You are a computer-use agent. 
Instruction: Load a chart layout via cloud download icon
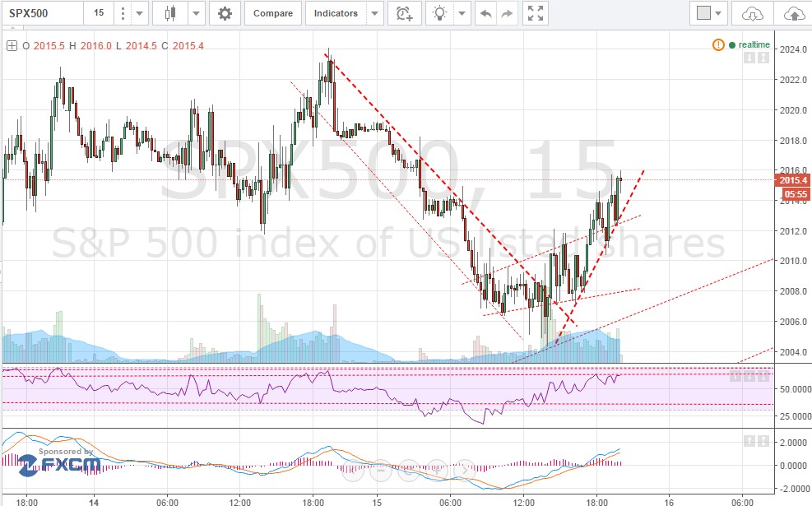[x=752, y=13]
